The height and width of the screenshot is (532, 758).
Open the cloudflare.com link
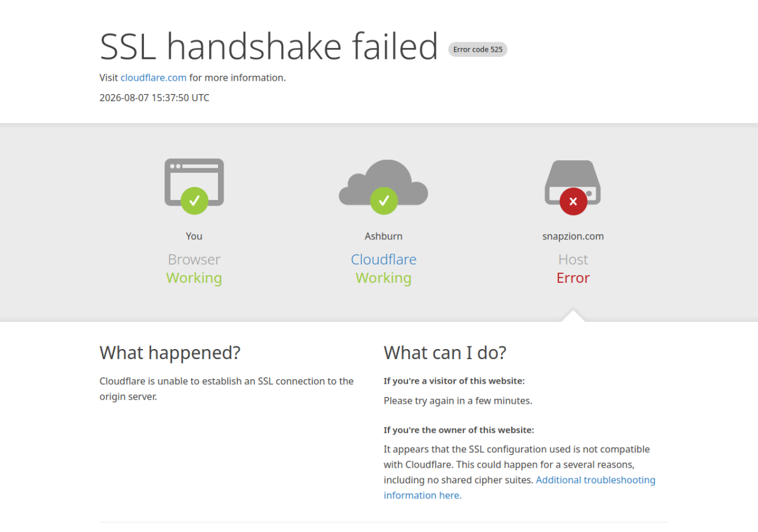153,78
